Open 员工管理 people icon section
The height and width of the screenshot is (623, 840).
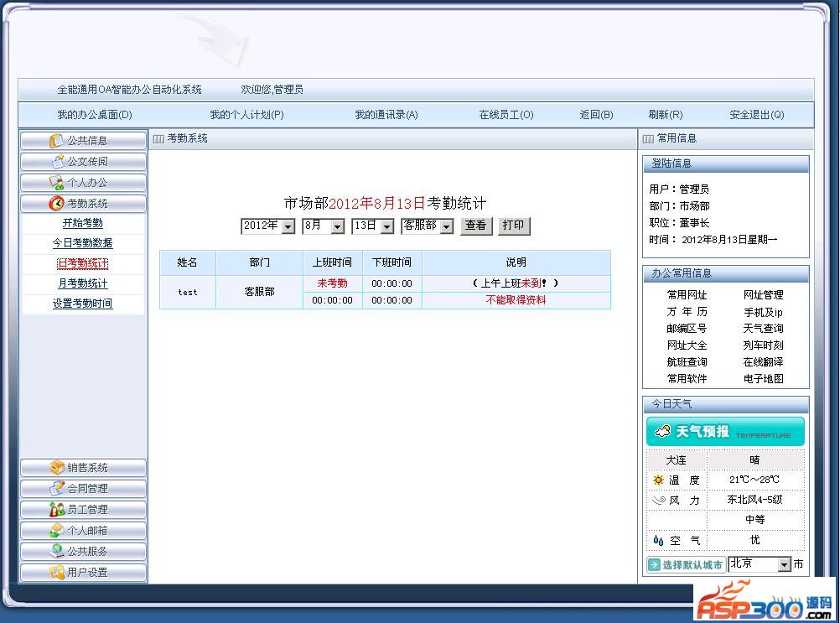pyautogui.click(x=83, y=510)
